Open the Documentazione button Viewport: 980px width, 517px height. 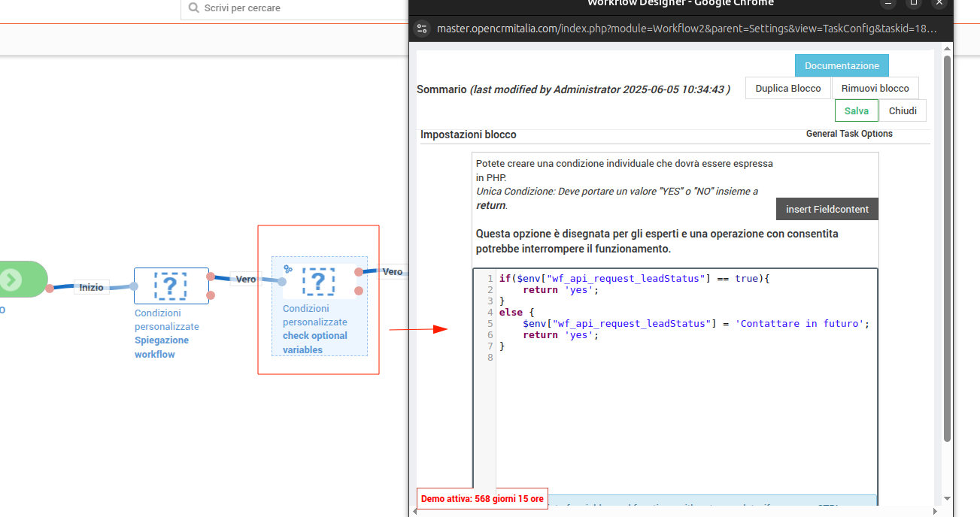(842, 65)
